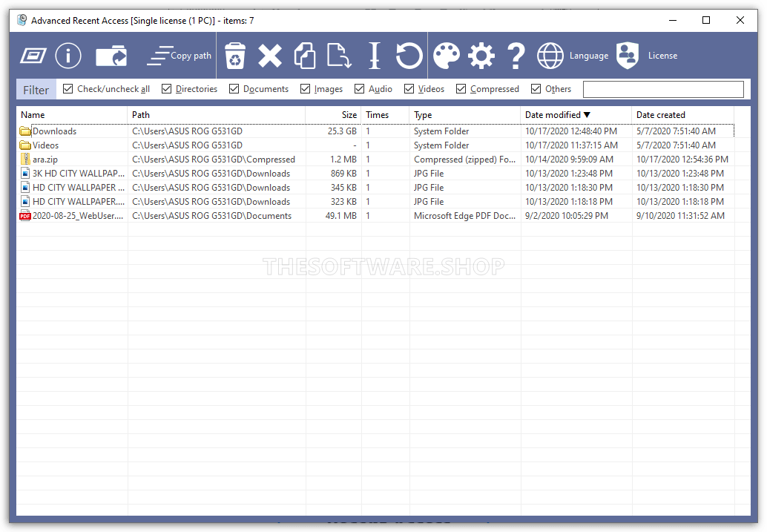
Task: Click the date 10/17/2020 12:48:40 PM
Action: click(571, 131)
